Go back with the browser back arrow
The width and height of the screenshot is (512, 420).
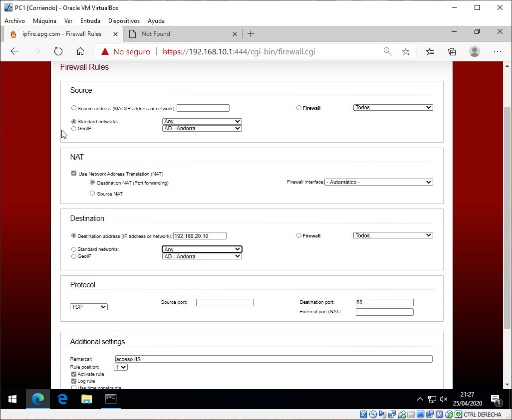(14, 51)
